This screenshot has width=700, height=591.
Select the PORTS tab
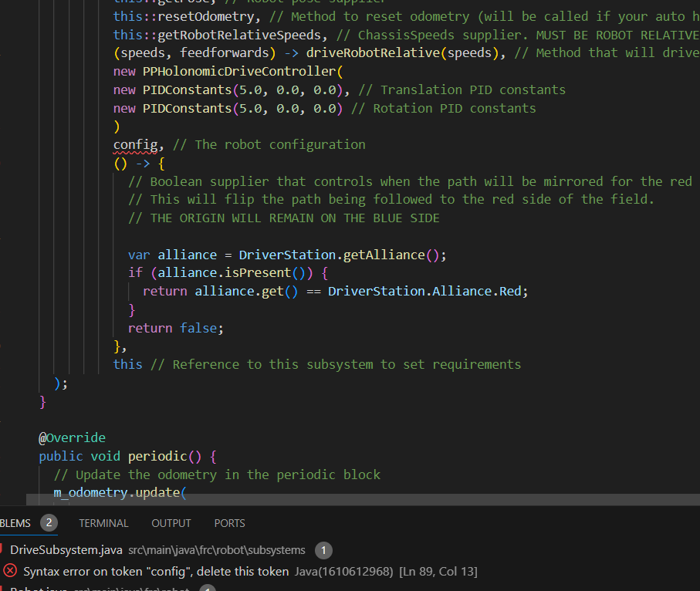[229, 523]
